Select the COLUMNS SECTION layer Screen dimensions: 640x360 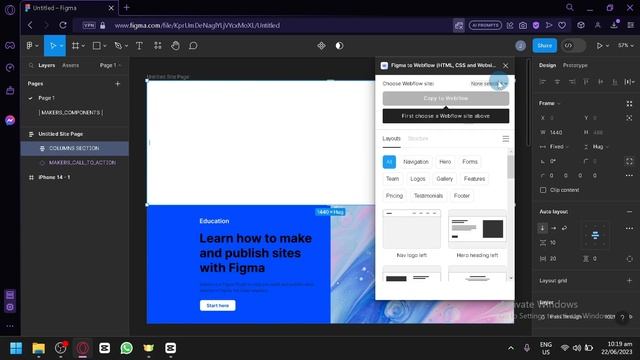[x=74, y=148]
